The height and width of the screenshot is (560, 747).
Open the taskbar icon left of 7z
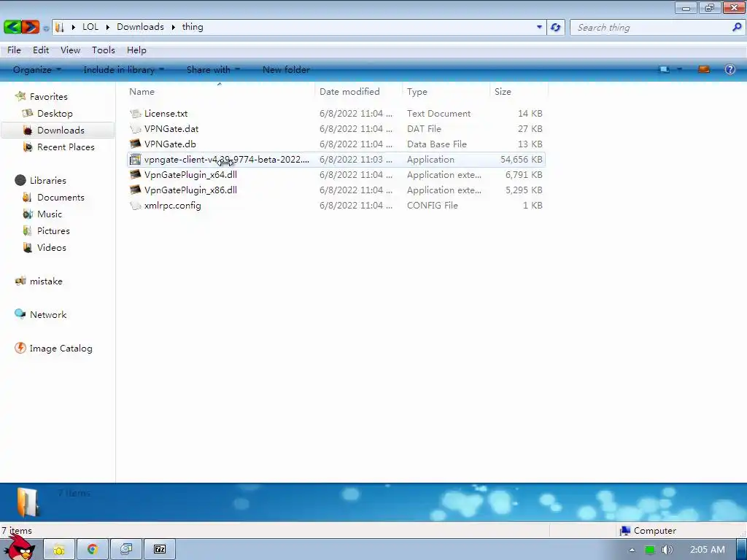(126, 550)
